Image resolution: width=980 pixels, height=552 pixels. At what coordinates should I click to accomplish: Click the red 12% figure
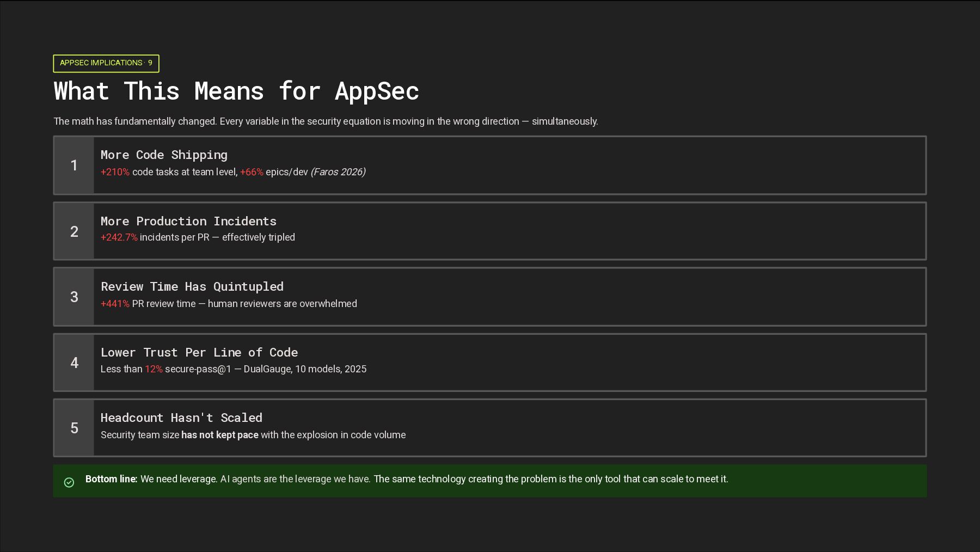(x=154, y=369)
